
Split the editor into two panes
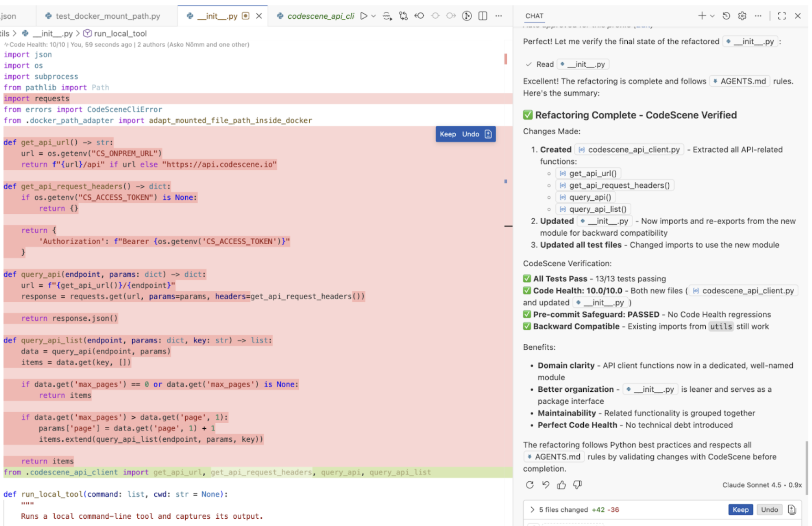click(x=482, y=16)
